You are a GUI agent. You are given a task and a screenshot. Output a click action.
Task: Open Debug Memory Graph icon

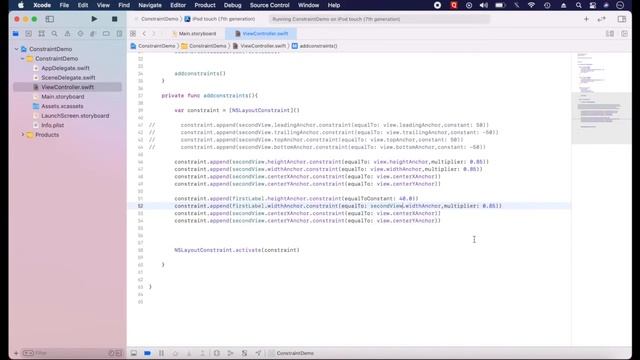(x=230, y=353)
